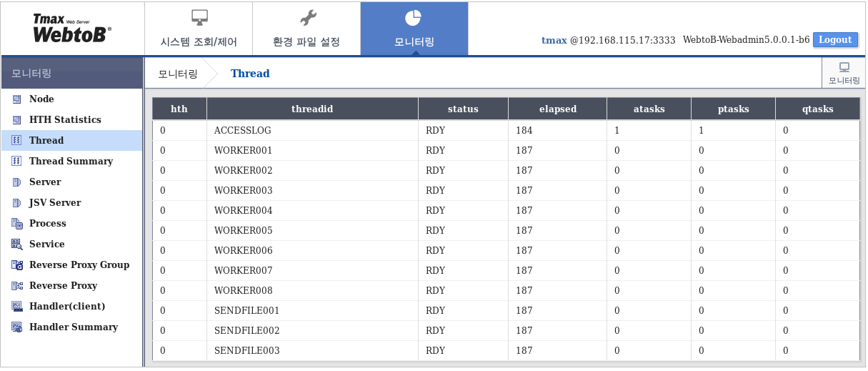Click the HTH Statistics sidebar icon
Viewport: 868px width, 371px height.
click(16, 120)
